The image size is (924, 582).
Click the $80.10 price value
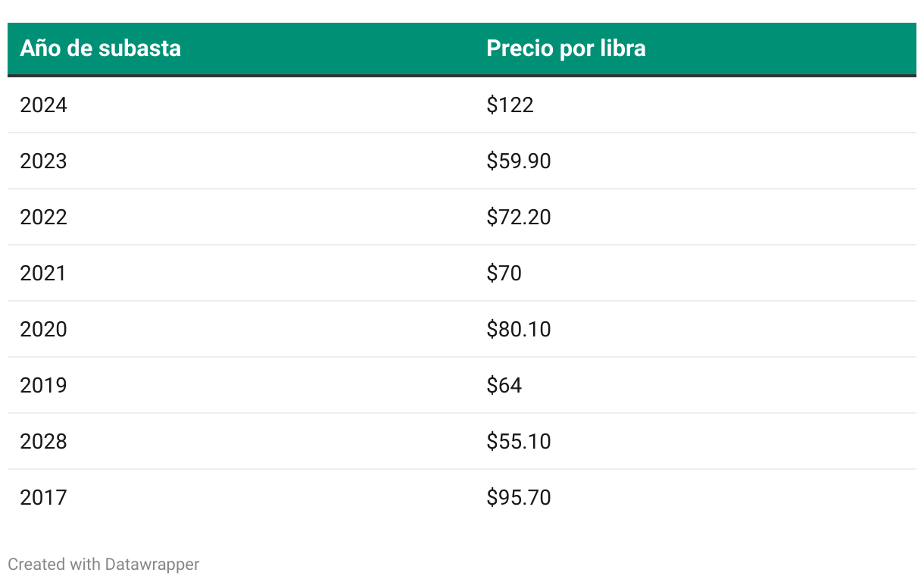[518, 329]
